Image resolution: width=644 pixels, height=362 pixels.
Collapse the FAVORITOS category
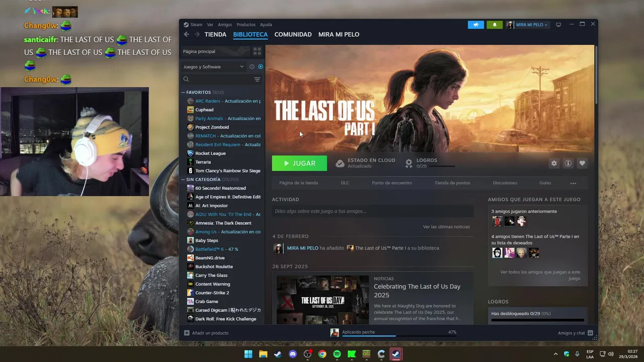point(184,93)
